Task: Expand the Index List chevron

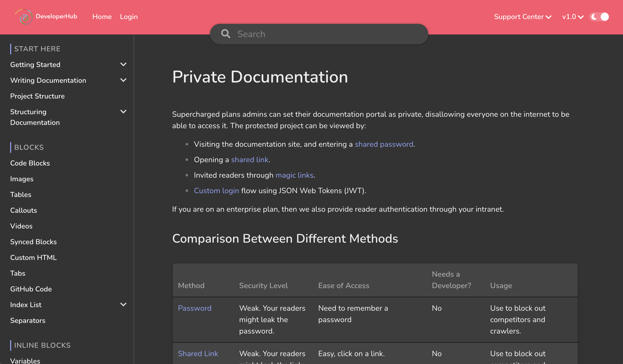Action: 123,305
